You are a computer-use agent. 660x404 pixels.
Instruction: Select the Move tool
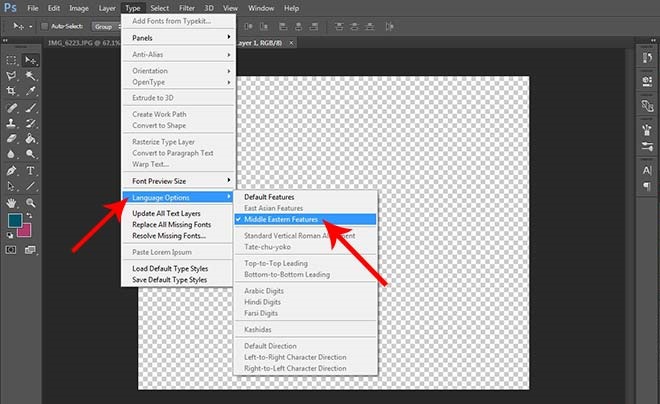pyautogui.click(x=30, y=60)
